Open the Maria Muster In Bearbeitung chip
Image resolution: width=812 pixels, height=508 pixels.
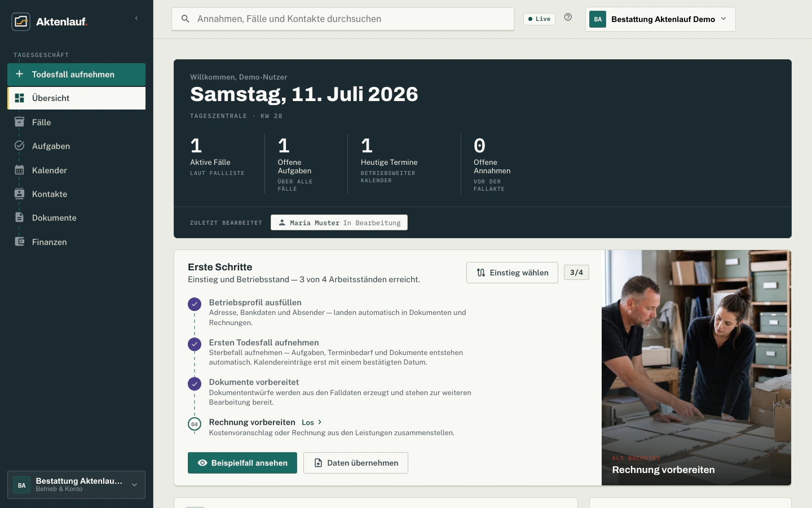coord(339,222)
